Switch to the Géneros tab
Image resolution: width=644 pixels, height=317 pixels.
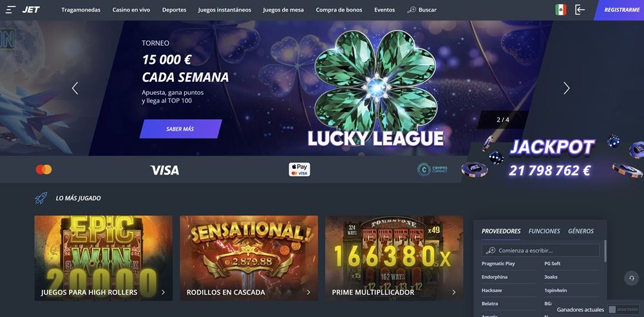pyautogui.click(x=581, y=231)
